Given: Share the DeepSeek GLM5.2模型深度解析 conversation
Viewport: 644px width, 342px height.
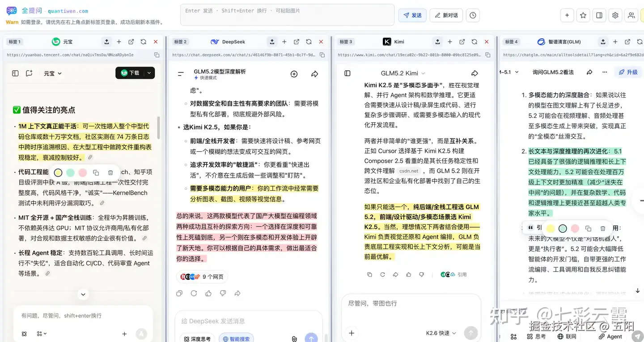Looking at the screenshot, I should [x=315, y=74].
